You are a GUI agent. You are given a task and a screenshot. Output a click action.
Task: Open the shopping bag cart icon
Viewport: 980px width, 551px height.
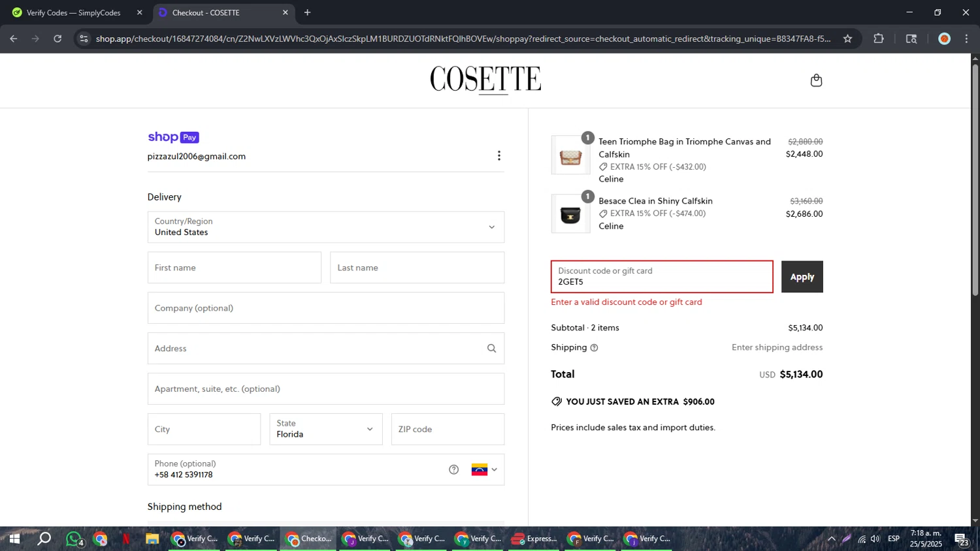click(816, 80)
